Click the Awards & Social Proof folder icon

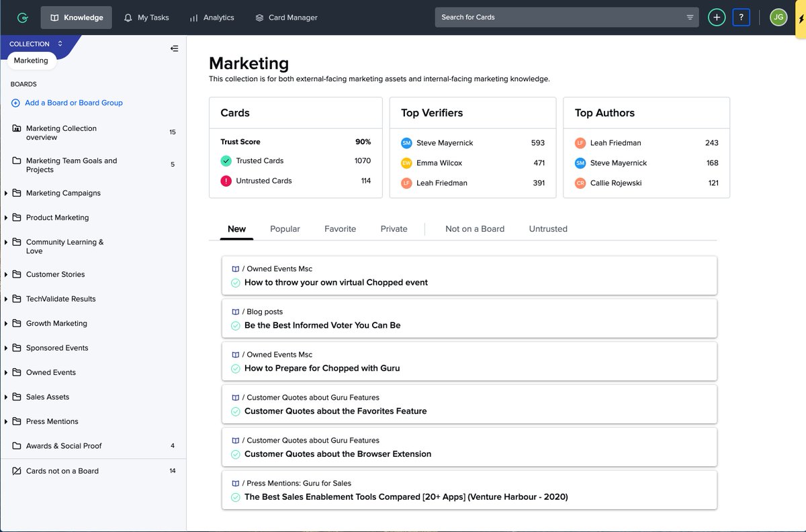click(17, 446)
